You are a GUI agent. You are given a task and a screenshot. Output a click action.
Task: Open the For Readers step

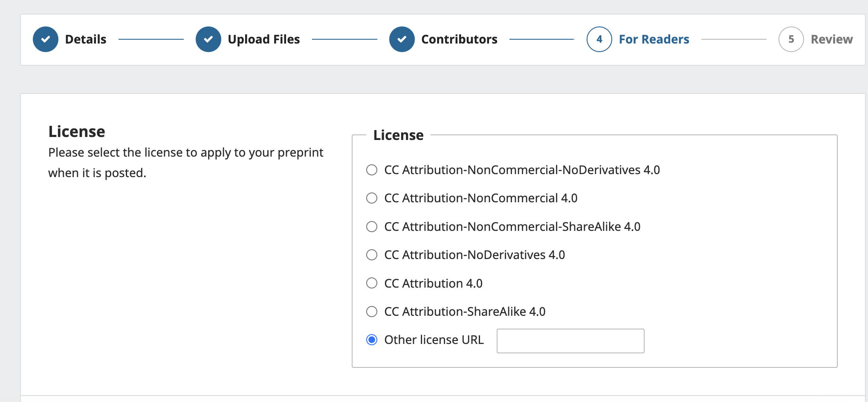click(654, 39)
